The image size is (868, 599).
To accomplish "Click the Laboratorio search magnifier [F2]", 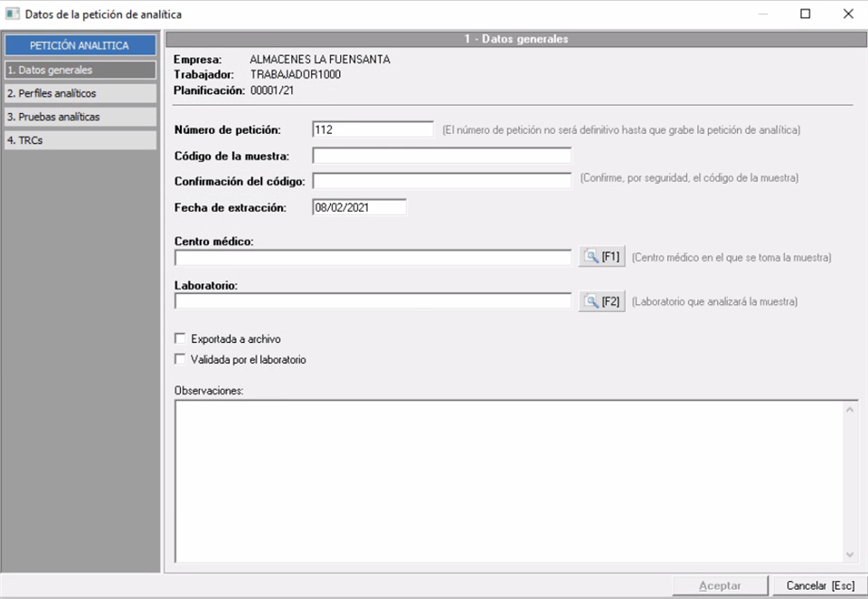I will [602, 301].
